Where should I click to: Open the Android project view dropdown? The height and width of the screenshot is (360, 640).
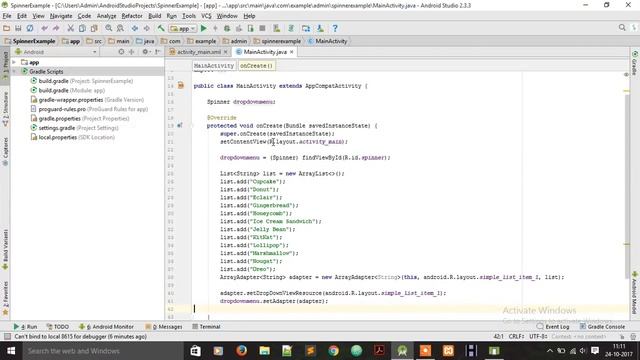56,52
